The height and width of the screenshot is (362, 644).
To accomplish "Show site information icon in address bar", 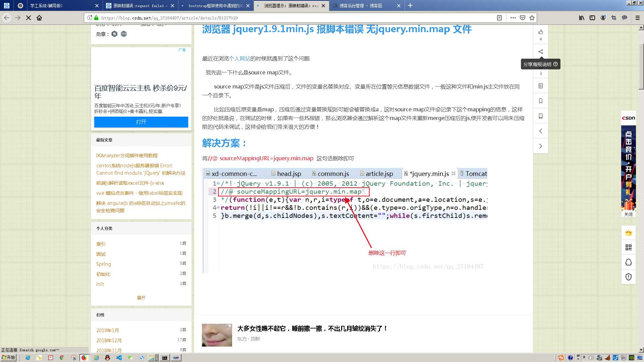I will (x=90, y=18).
